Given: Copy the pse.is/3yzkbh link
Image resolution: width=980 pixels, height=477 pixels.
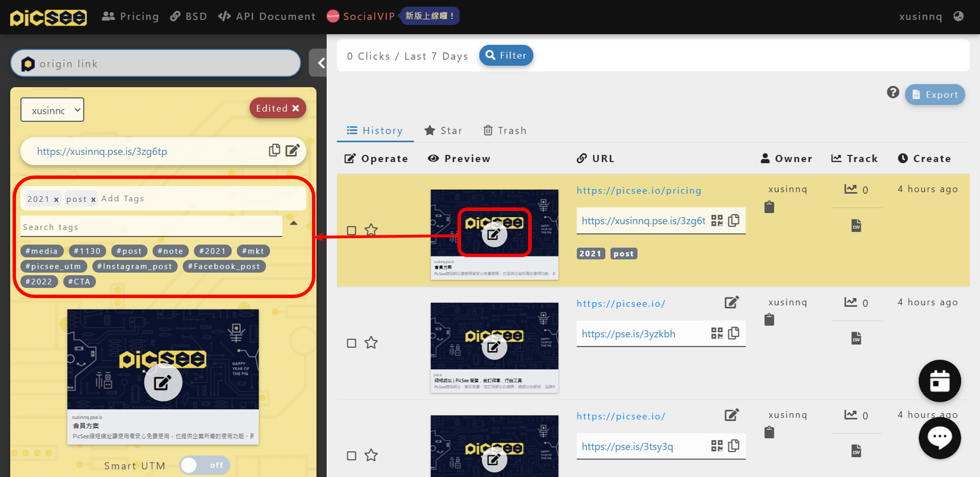Looking at the screenshot, I should pos(734,333).
